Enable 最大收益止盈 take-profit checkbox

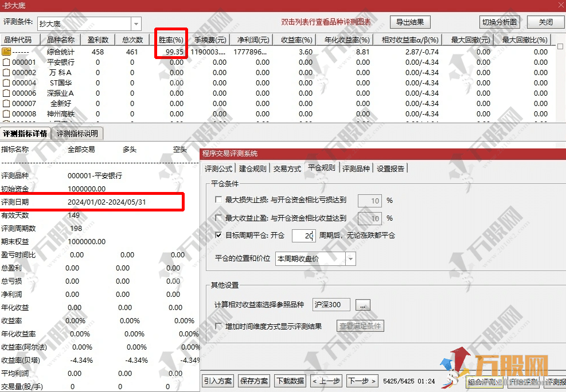pyautogui.click(x=218, y=218)
